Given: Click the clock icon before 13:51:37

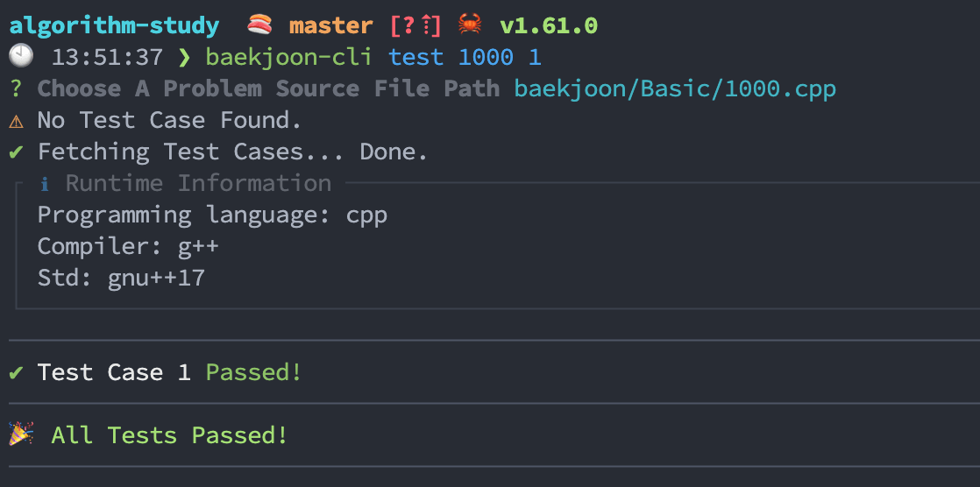Looking at the screenshot, I should tap(21, 58).
